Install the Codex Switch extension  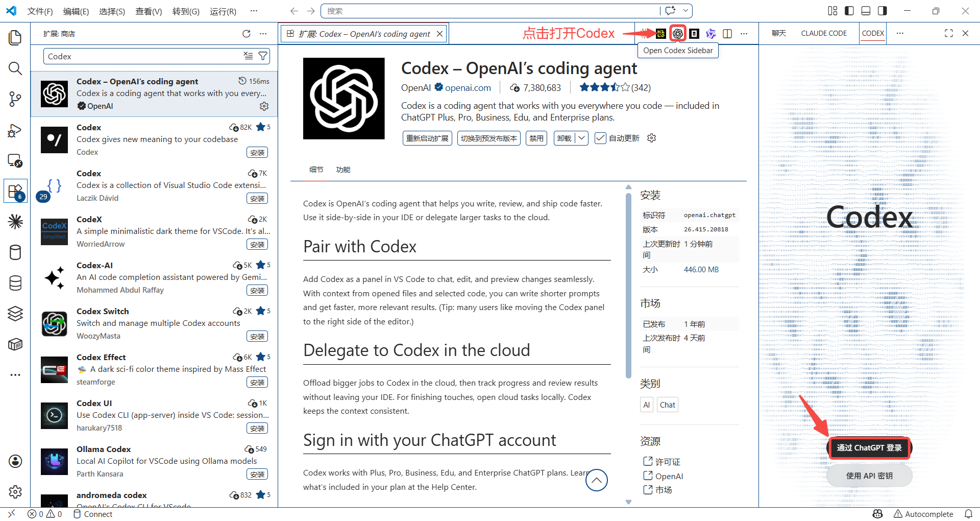click(257, 337)
